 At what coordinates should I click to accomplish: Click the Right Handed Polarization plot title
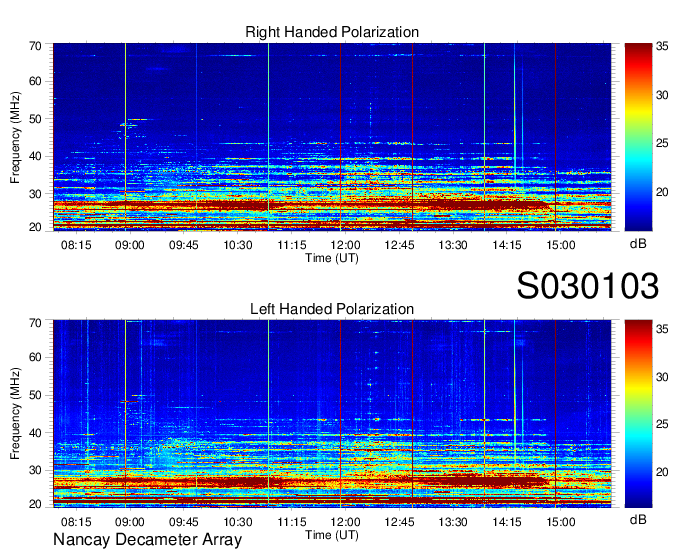point(332,32)
